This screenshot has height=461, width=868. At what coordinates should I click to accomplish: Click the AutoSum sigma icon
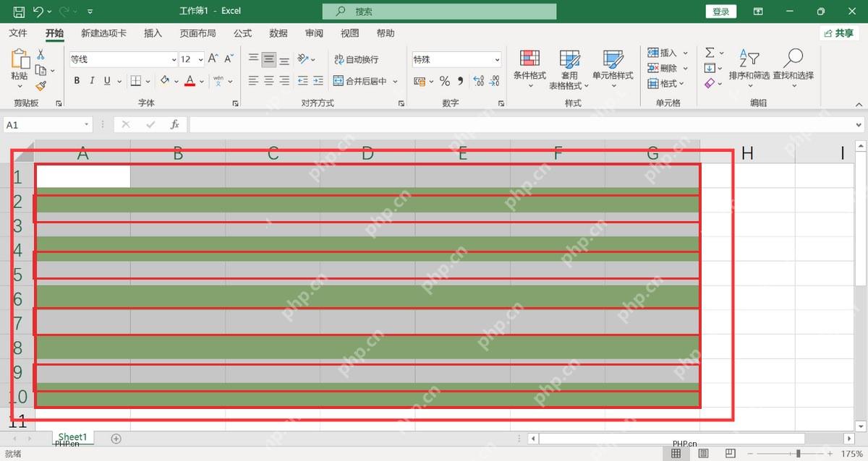coord(710,53)
